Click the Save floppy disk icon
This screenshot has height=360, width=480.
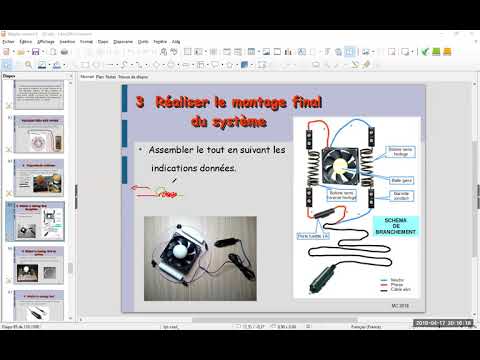pyautogui.click(x=36, y=52)
